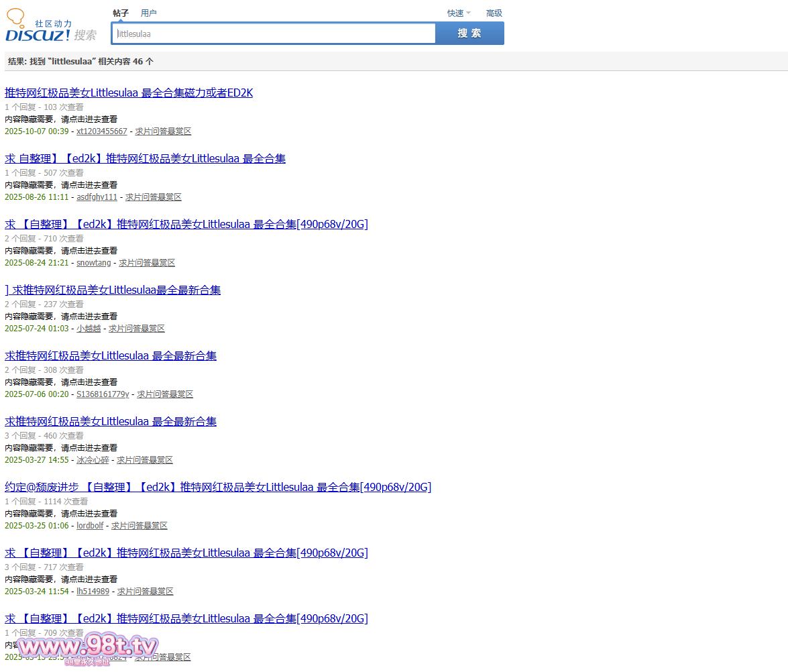
Task: Click the www.98t.tv watermark logo
Action: point(87,647)
